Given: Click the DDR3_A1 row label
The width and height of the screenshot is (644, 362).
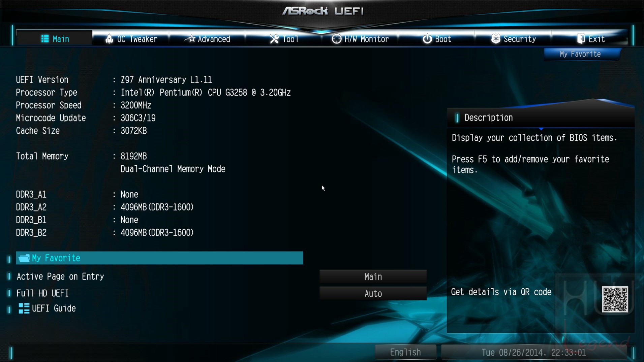Looking at the screenshot, I should [x=31, y=195].
